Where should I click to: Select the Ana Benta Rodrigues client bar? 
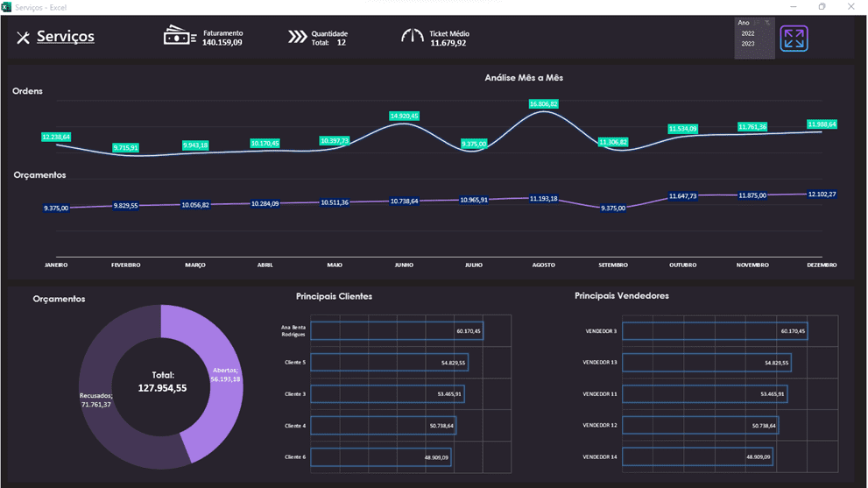tap(396, 331)
